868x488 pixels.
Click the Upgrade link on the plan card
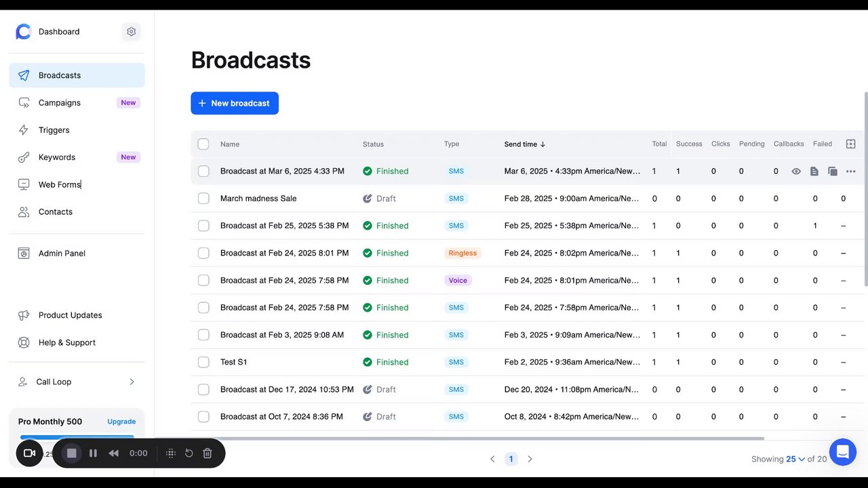[x=121, y=422]
